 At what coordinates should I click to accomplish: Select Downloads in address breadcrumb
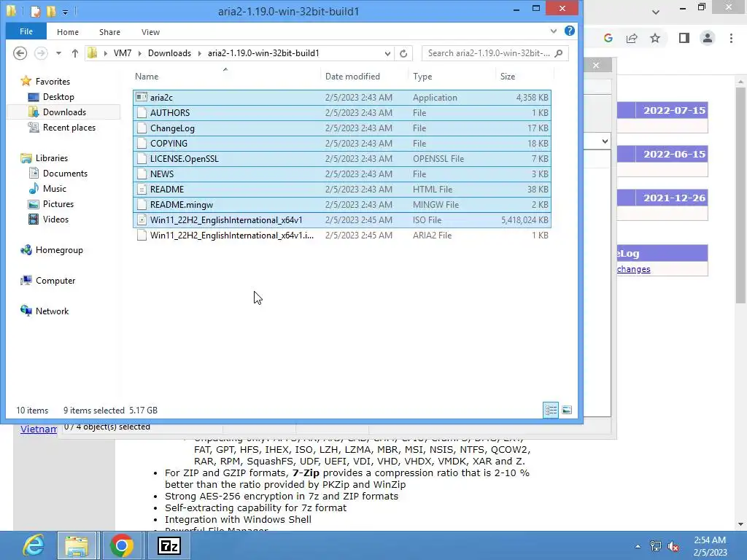point(169,53)
